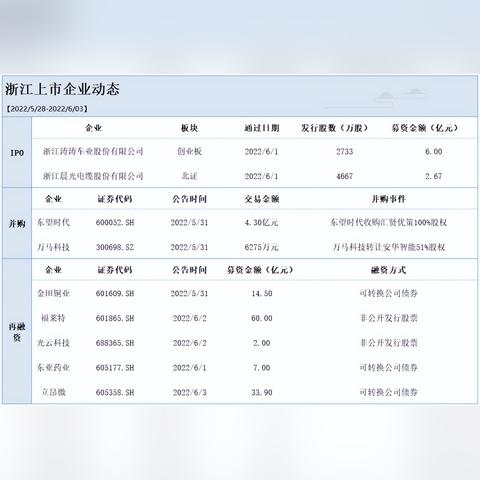The image size is (480, 480).
Task: Select the 福莱特 company cell
Action: coord(53,318)
